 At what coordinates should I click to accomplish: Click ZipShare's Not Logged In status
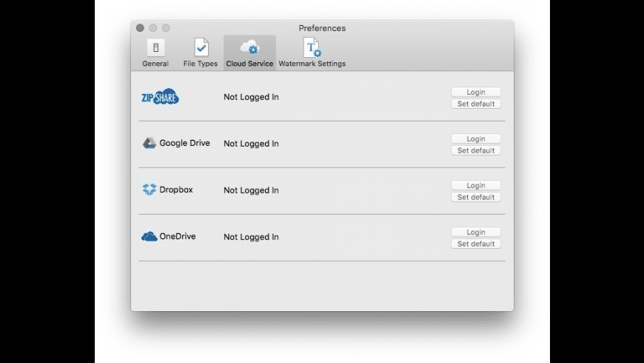(x=252, y=97)
